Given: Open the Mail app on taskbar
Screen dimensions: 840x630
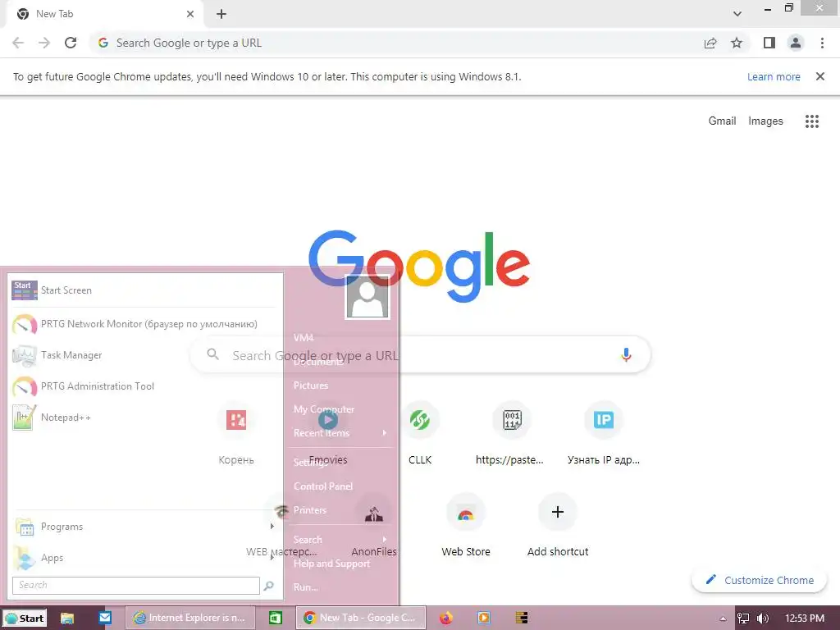Looking at the screenshot, I should click(105, 619).
